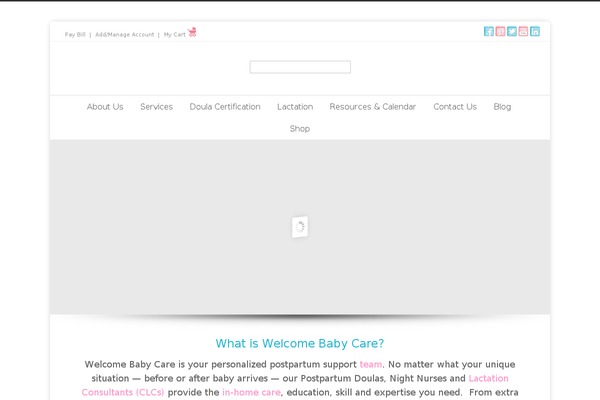Open the Facebook social icon
600x400 pixels.
click(489, 31)
